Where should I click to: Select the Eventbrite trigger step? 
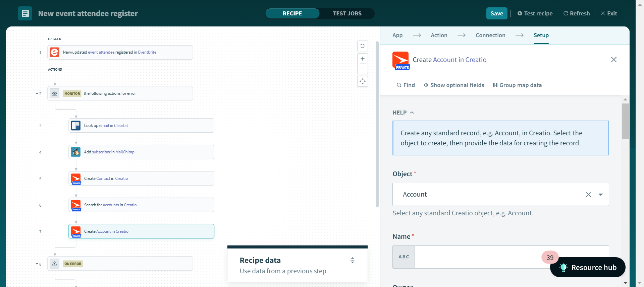point(120,52)
